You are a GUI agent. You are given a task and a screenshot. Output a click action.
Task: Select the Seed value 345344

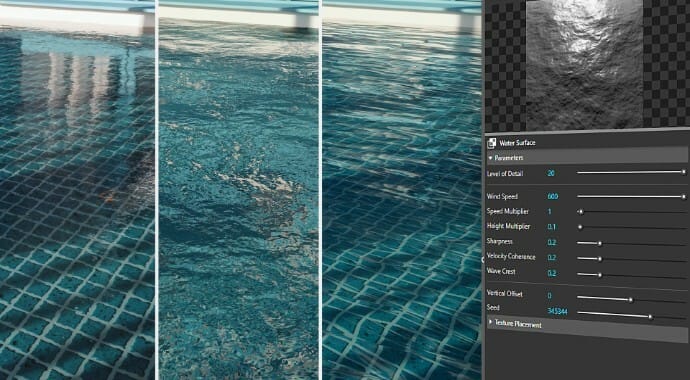point(557,311)
